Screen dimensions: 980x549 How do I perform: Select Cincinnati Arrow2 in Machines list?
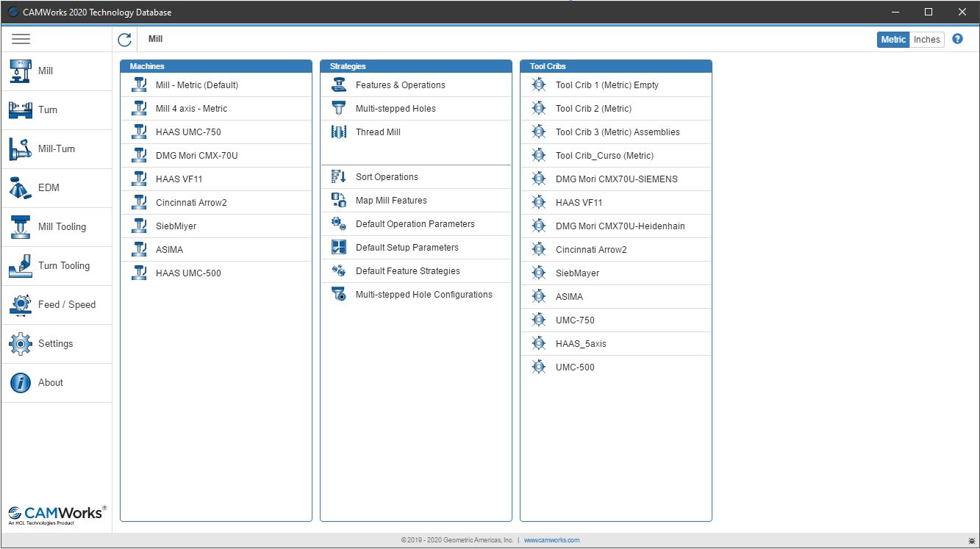click(216, 203)
